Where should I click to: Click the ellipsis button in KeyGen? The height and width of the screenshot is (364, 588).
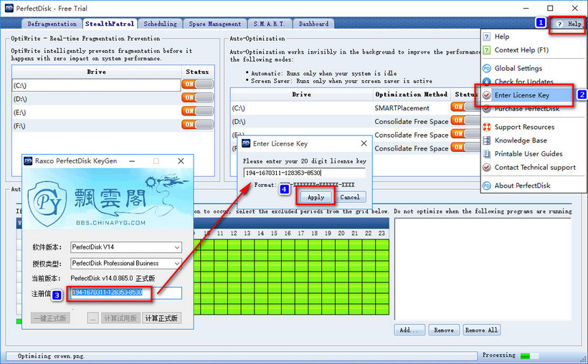click(93, 318)
